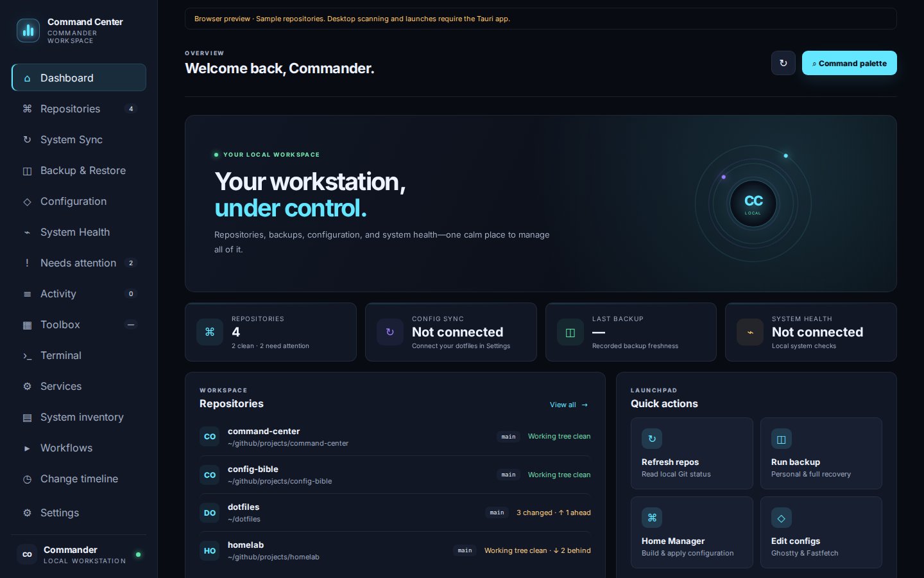Click the Edit configs action icon
Screen dimensions: 924x578
[782, 518]
